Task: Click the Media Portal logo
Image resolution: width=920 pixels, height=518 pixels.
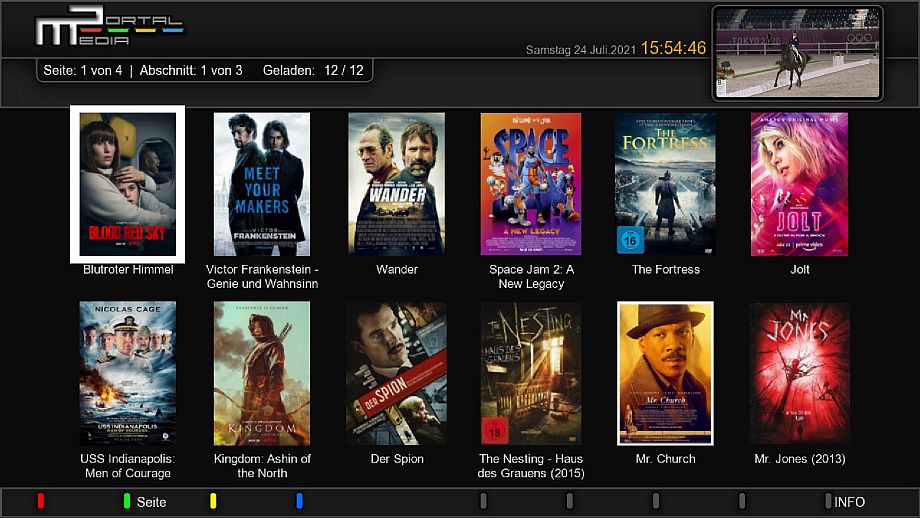Action: [108, 29]
